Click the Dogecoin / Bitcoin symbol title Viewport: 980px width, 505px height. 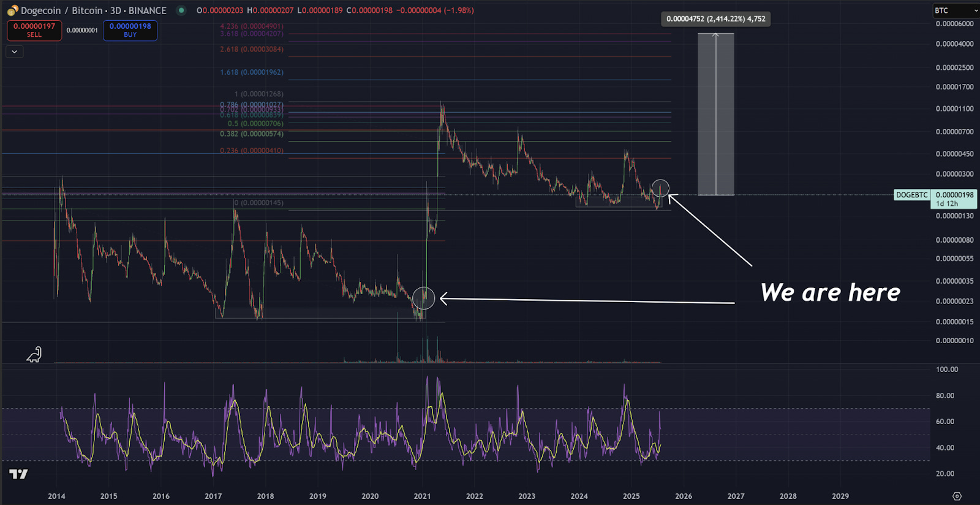click(61, 10)
